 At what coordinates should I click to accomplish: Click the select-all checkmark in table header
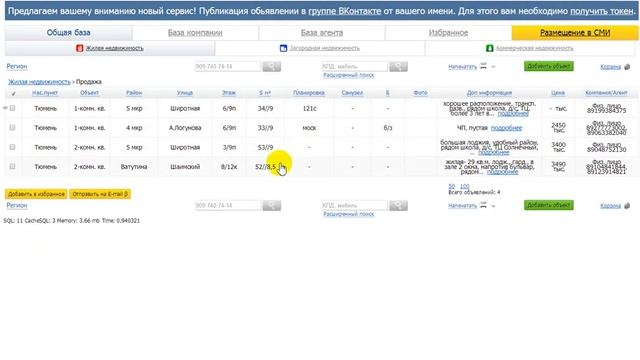coord(13,93)
